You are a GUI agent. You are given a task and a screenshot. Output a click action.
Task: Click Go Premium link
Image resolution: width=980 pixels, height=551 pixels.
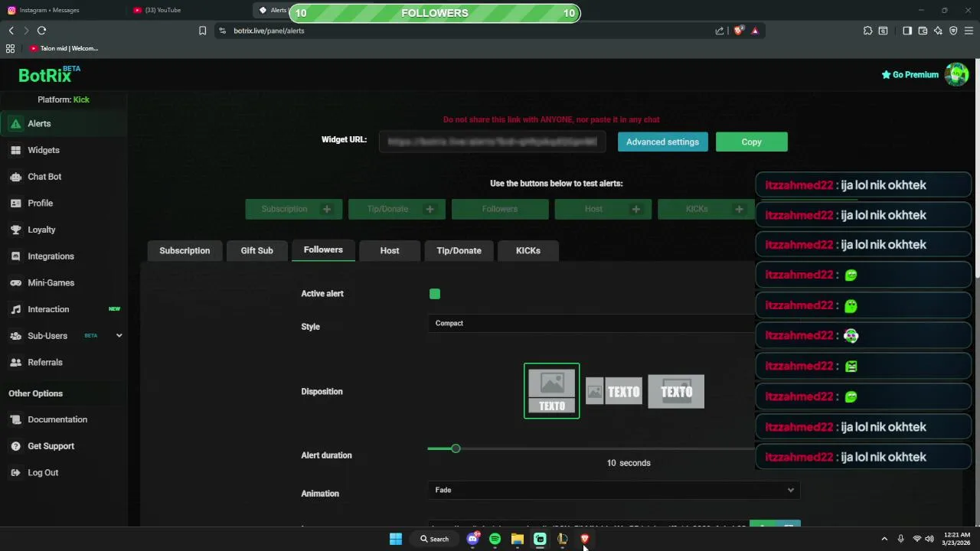point(910,74)
